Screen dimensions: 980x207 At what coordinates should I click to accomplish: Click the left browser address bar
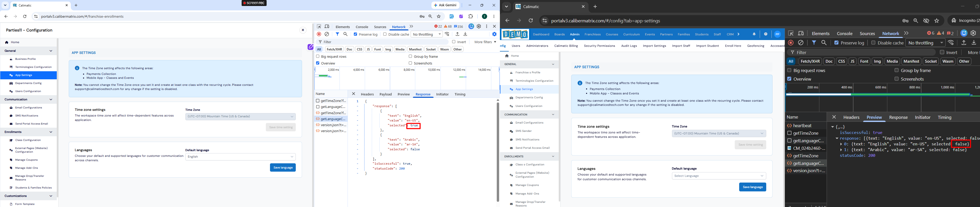[224, 16]
